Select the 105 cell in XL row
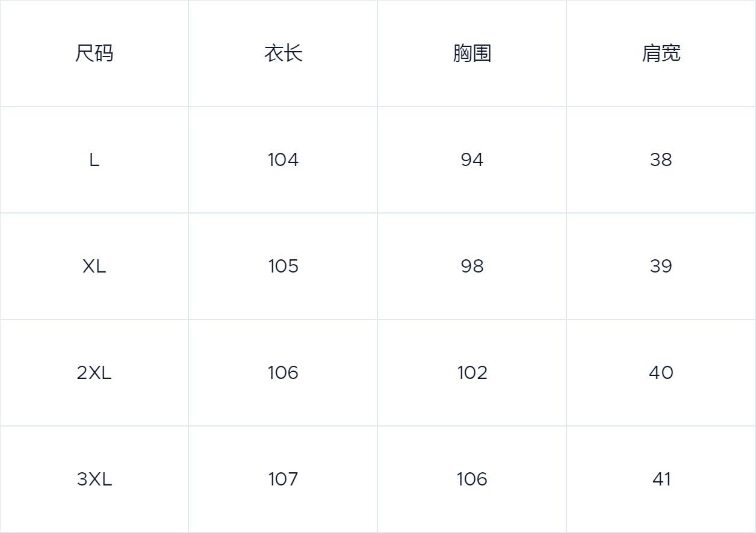Viewport: 756px width, 533px height. point(283,266)
